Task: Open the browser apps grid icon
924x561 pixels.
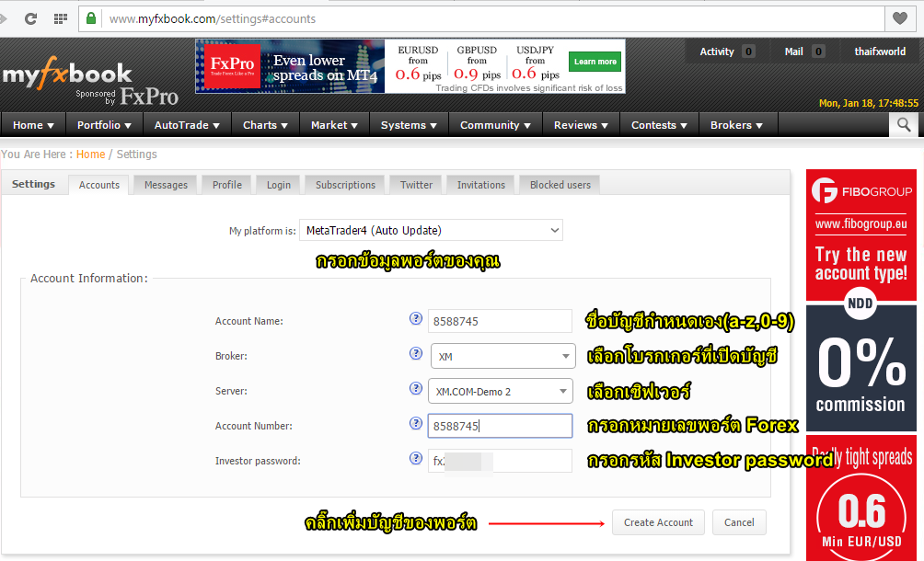Action: (60, 18)
